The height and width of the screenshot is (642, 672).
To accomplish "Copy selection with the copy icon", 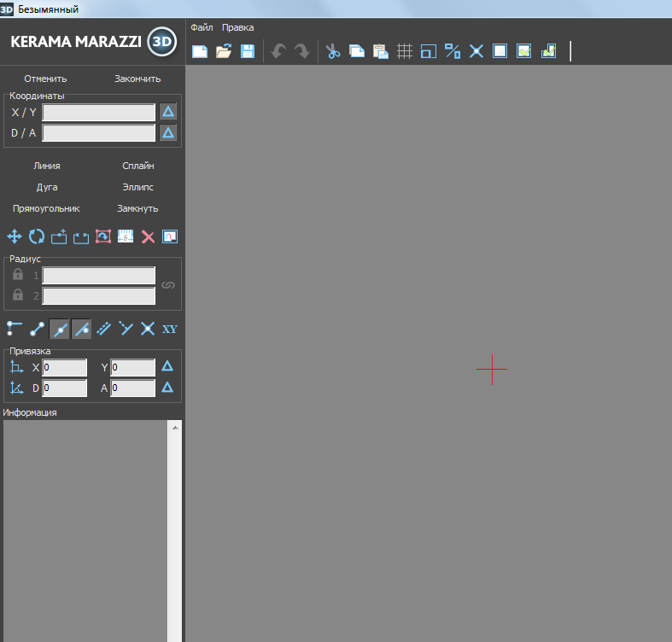I will [x=357, y=51].
